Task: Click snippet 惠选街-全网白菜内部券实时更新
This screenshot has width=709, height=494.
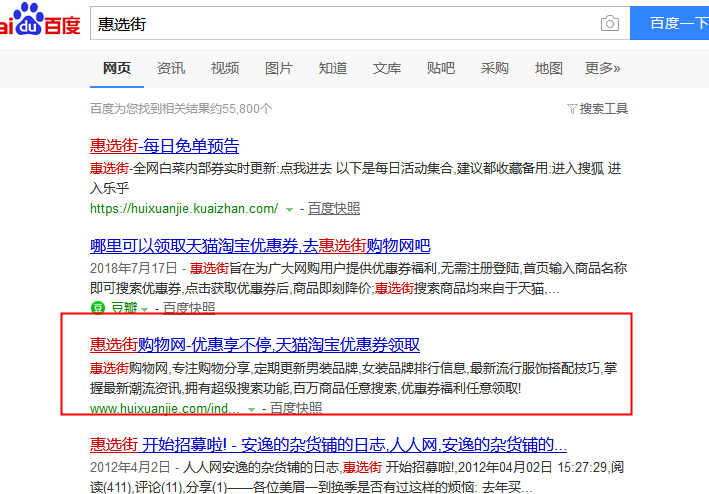Action: point(355,178)
